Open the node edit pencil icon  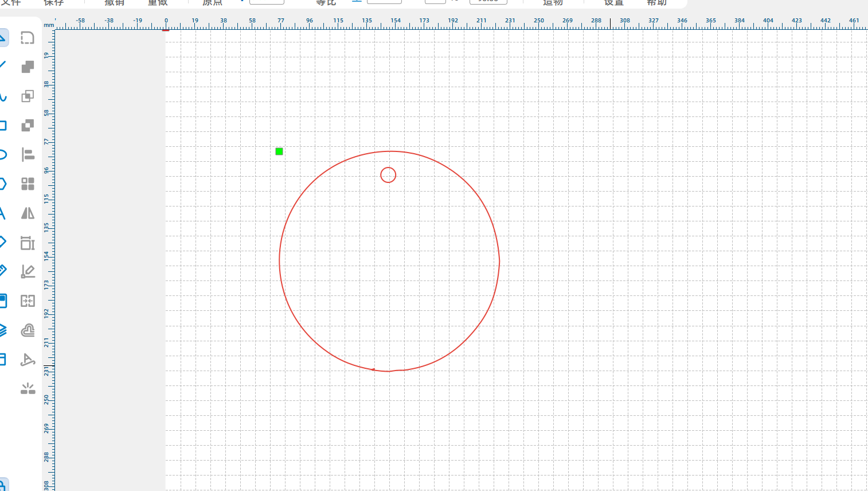[28, 271]
